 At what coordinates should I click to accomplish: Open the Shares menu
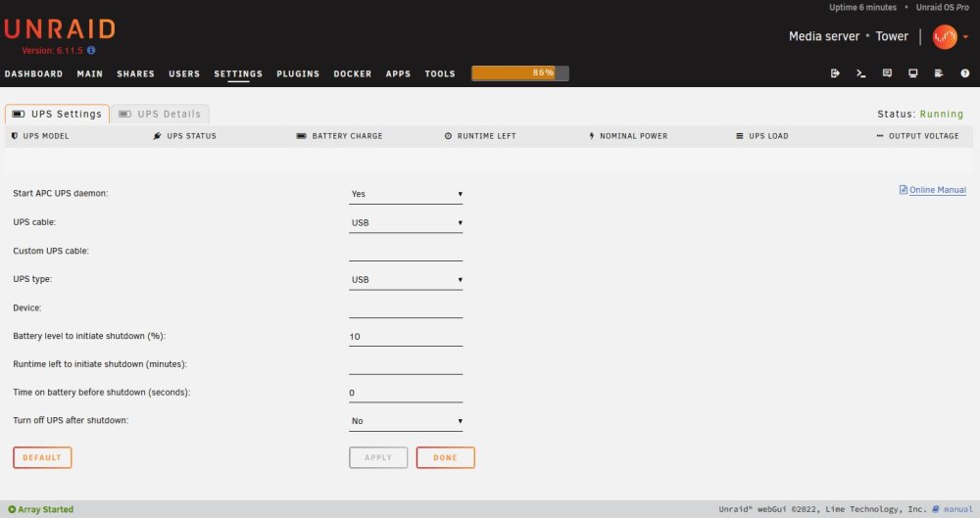click(135, 73)
